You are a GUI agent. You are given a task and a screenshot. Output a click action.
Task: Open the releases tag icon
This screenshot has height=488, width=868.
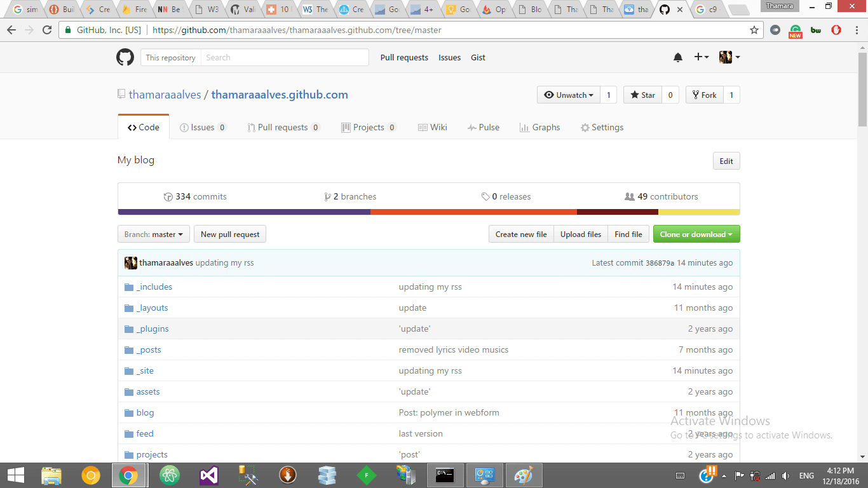click(486, 196)
